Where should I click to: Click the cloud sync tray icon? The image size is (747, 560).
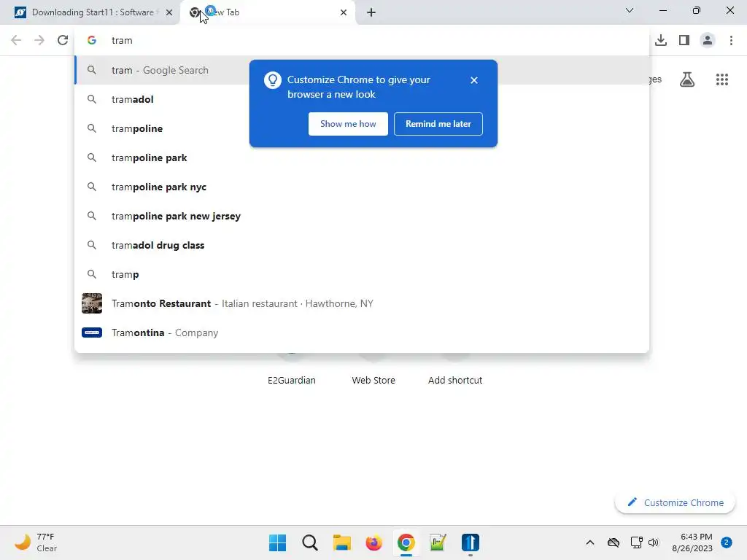[x=614, y=542]
